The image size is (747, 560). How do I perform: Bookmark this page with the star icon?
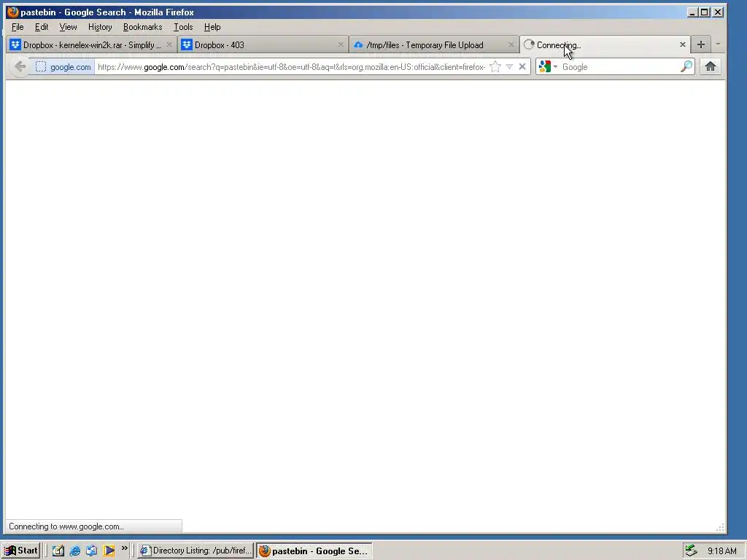[495, 66]
